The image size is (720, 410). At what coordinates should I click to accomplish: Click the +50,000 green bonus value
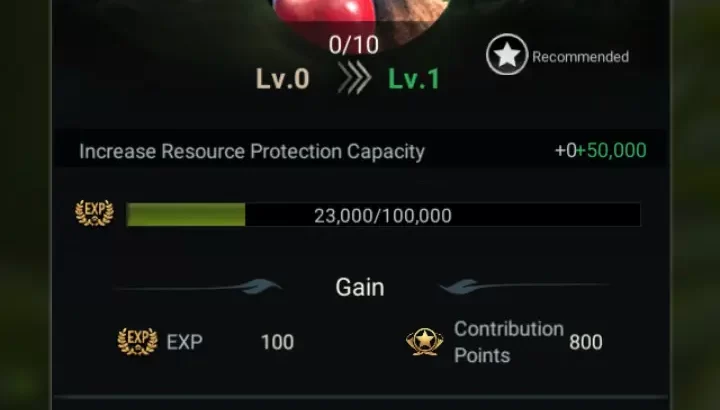611,151
